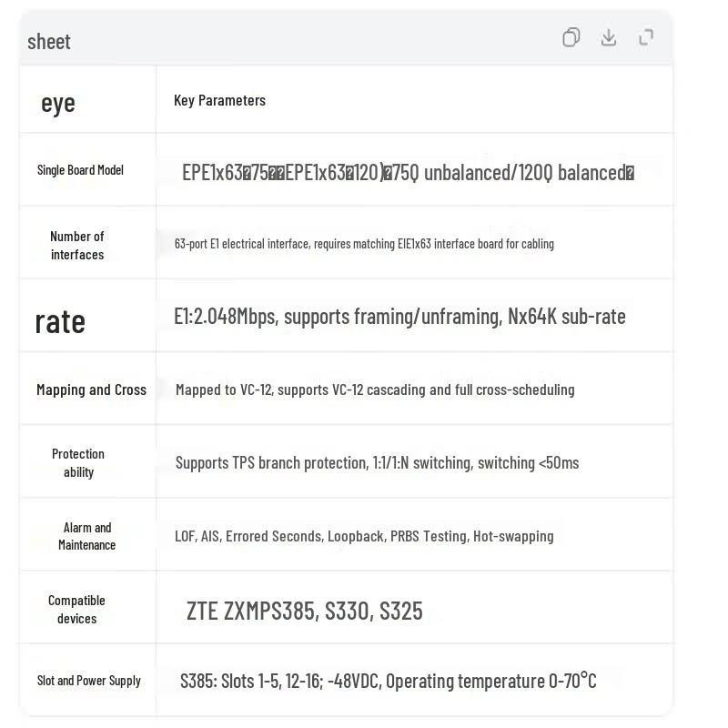728x728 pixels.
Task: Copy the sheet table contents
Action: point(571,37)
